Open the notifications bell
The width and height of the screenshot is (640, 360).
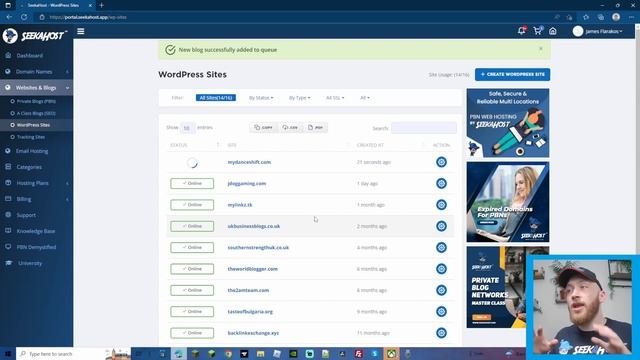(x=521, y=31)
